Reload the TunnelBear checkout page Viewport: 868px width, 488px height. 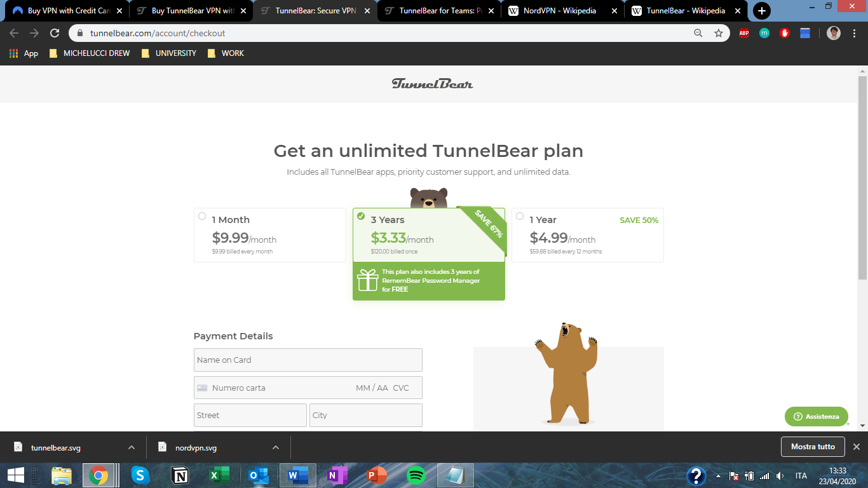tap(55, 33)
